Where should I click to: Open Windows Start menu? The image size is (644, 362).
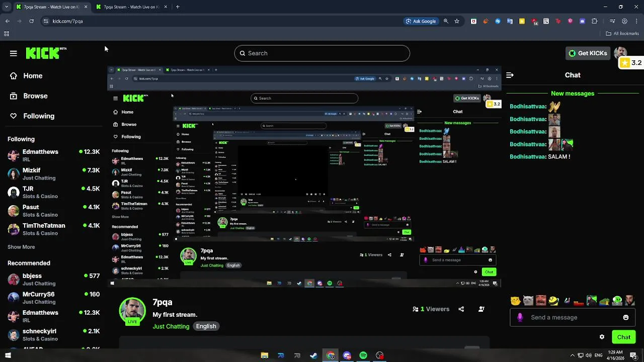(x=8, y=355)
